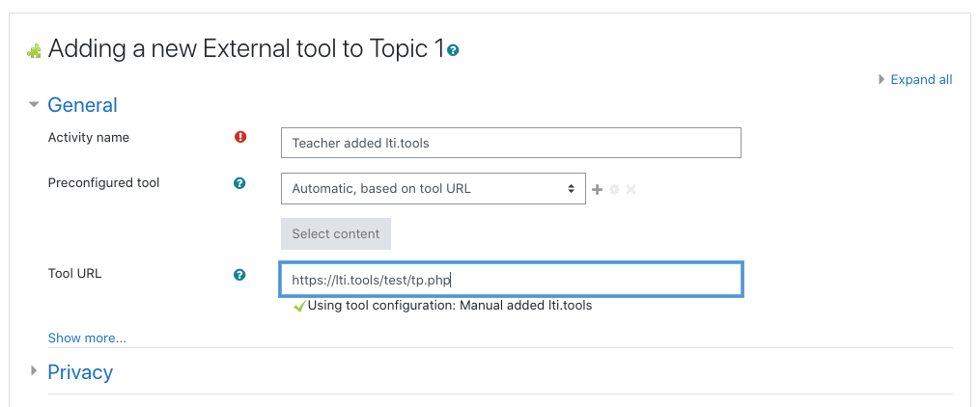Open help for Preconfigured tool
The width and height of the screenshot is (980, 407).
239,183
